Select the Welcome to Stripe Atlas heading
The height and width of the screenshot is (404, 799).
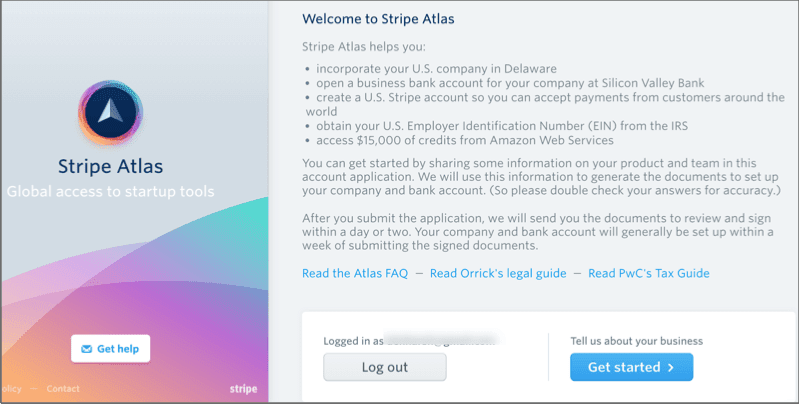[x=378, y=19]
